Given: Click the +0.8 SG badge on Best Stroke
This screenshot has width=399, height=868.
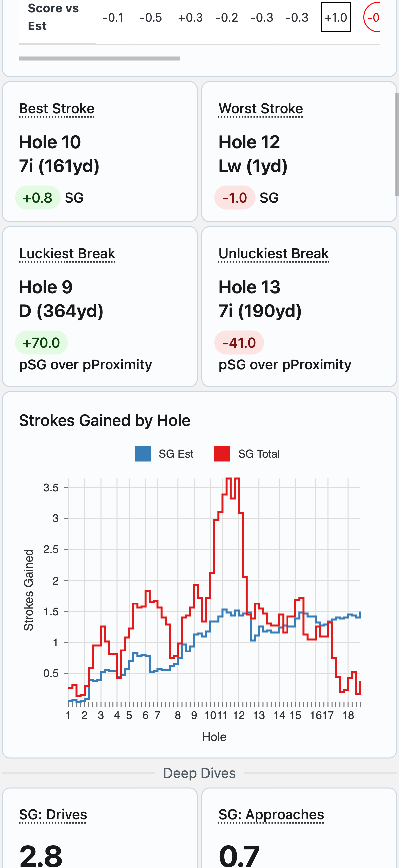Looking at the screenshot, I should 38,198.
